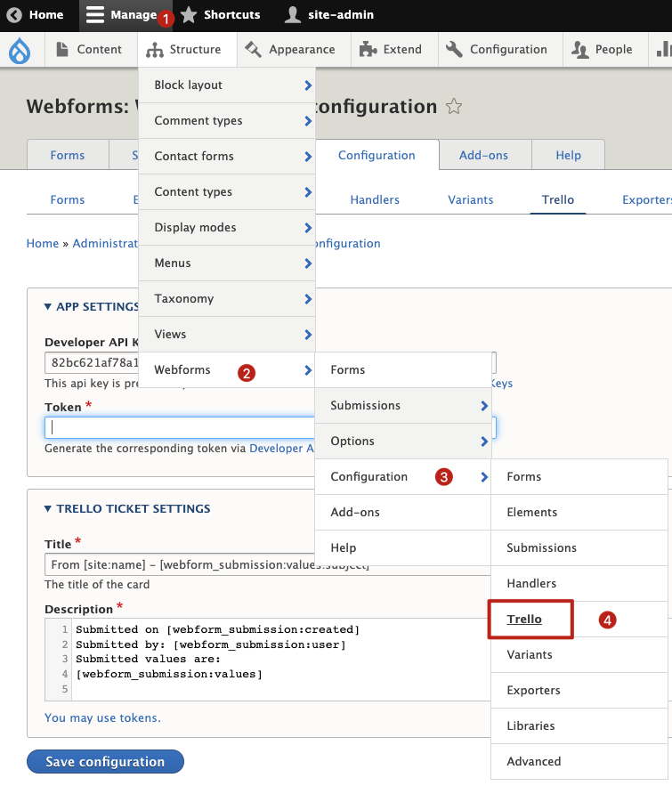Expand the Taxonomy submenu chevron

tap(307, 298)
